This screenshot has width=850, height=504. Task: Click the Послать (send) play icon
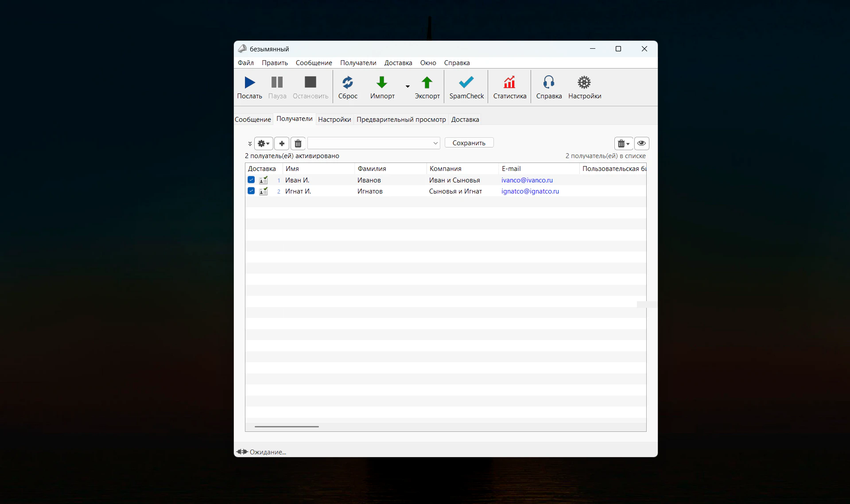click(250, 82)
